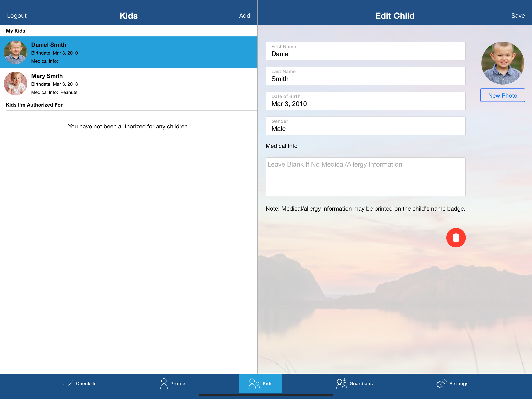Open the Gender selector
The height and width of the screenshot is (399, 532).
pyautogui.click(x=365, y=126)
